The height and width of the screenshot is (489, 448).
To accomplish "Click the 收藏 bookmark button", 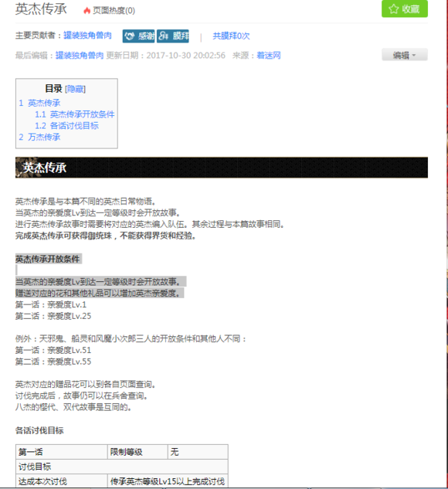I will coord(405,8).
